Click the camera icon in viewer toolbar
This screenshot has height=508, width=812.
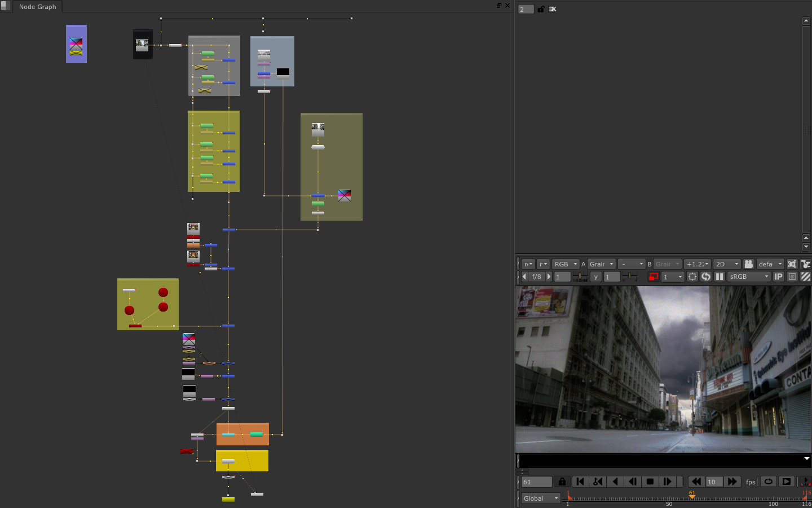(748, 264)
